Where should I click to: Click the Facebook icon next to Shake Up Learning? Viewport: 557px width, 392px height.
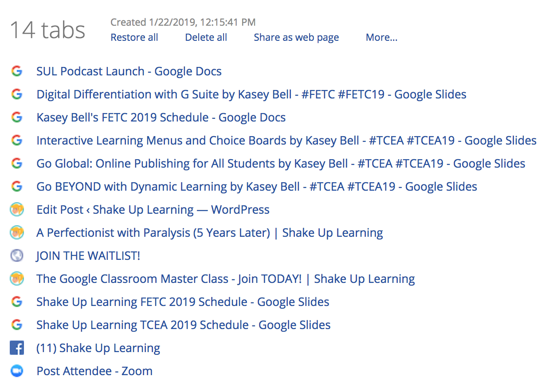pyautogui.click(x=17, y=348)
